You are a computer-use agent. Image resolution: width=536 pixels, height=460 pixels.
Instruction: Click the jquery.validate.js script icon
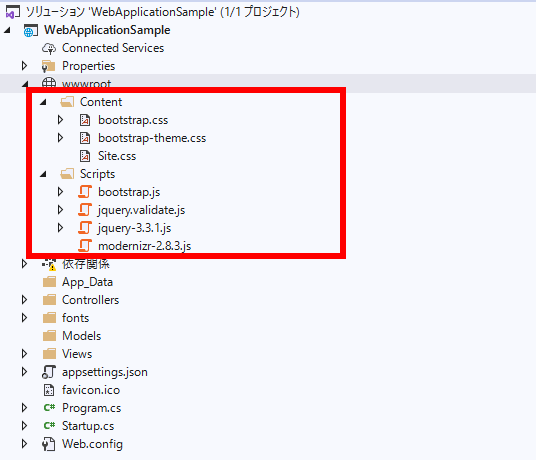point(85,210)
